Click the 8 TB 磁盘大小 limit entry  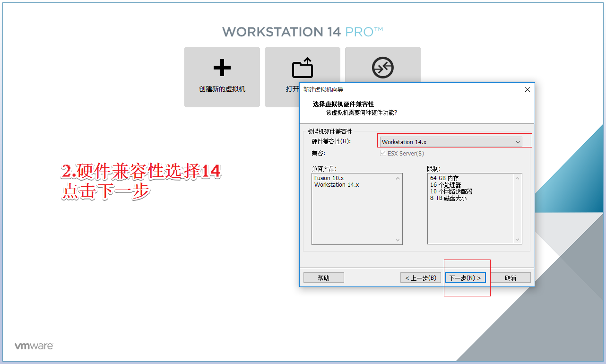point(448,198)
